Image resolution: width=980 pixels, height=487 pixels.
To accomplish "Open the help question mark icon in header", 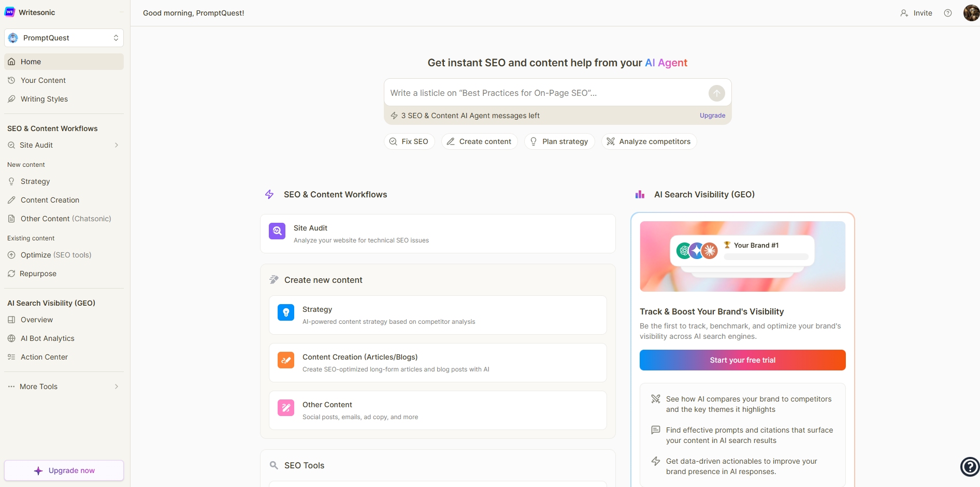I will (x=948, y=13).
